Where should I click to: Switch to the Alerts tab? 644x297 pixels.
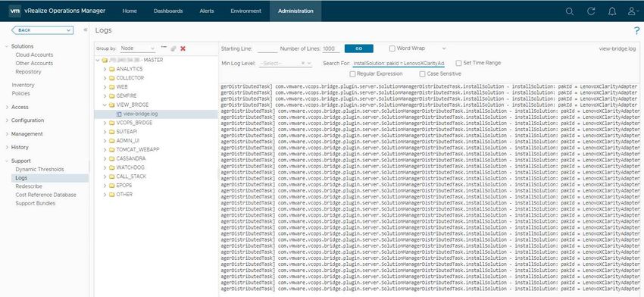(207, 11)
